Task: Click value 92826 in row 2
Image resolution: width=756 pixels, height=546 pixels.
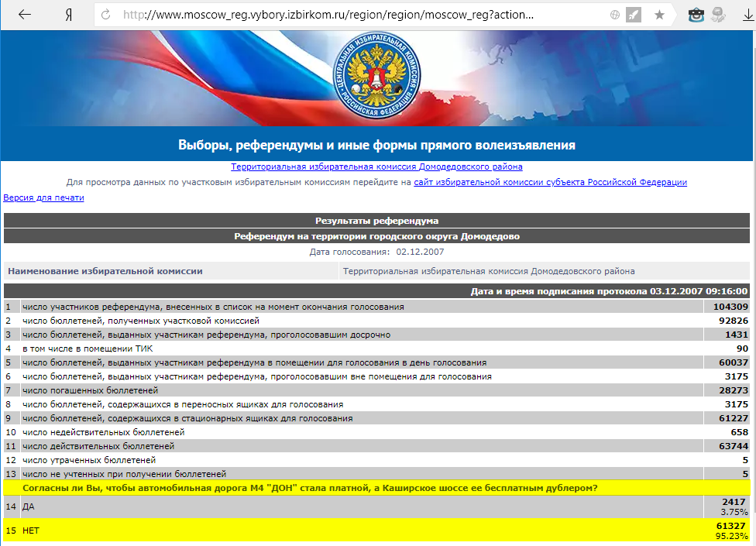Action: click(734, 321)
